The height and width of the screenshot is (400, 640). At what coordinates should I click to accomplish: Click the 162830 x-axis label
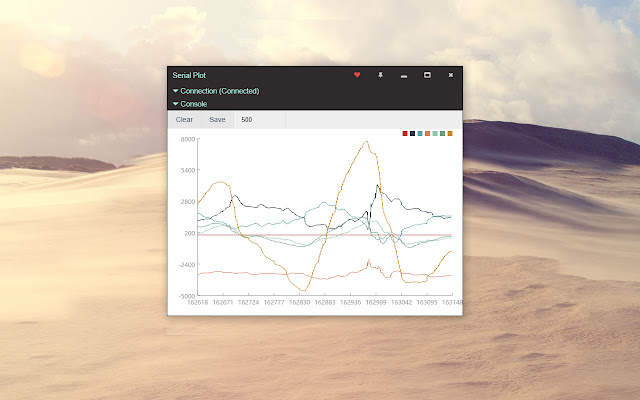pos(300,302)
